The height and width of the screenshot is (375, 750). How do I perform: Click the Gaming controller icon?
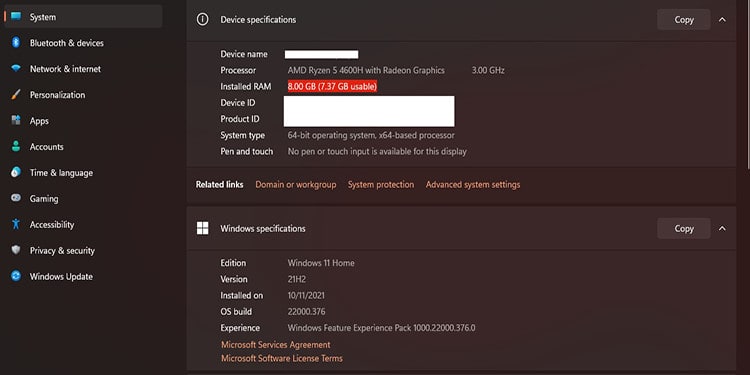pos(16,198)
